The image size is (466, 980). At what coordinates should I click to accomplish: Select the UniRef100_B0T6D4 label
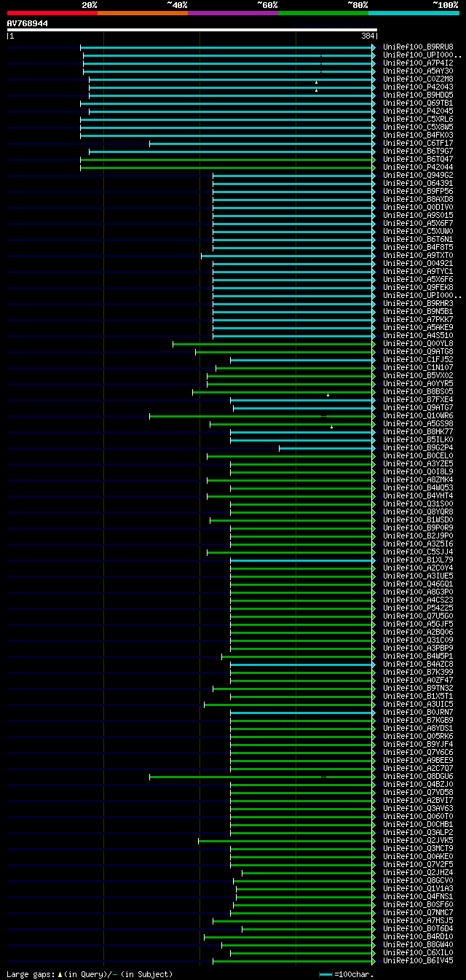(418, 929)
